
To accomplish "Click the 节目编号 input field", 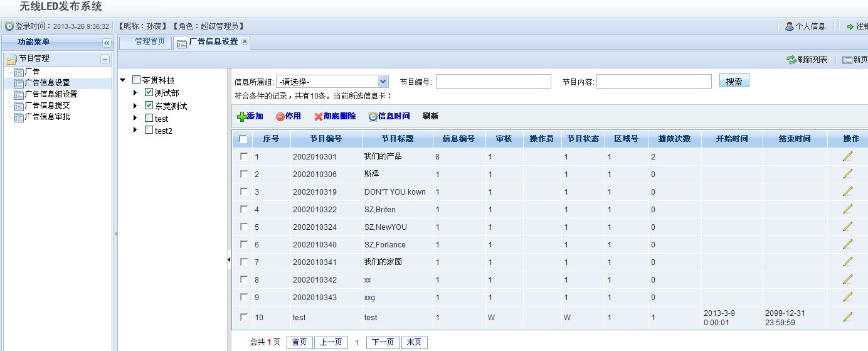I will pos(493,82).
